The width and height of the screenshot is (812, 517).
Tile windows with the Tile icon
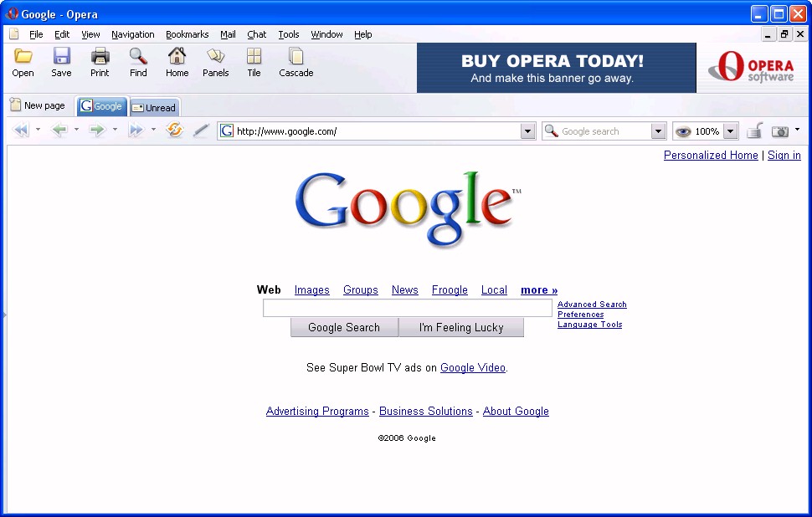point(254,55)
